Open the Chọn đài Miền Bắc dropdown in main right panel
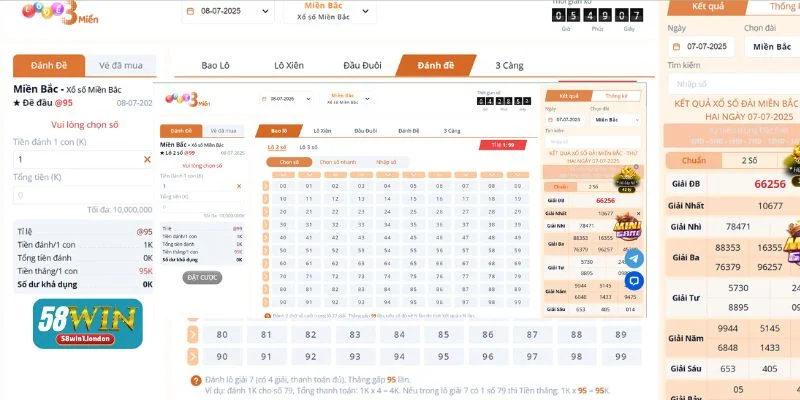 [x=772, y=46]
